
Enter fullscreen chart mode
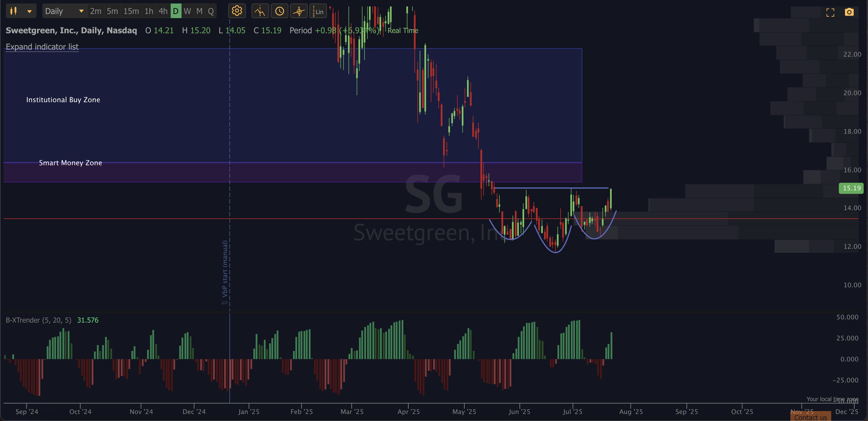tap(830, 13)
